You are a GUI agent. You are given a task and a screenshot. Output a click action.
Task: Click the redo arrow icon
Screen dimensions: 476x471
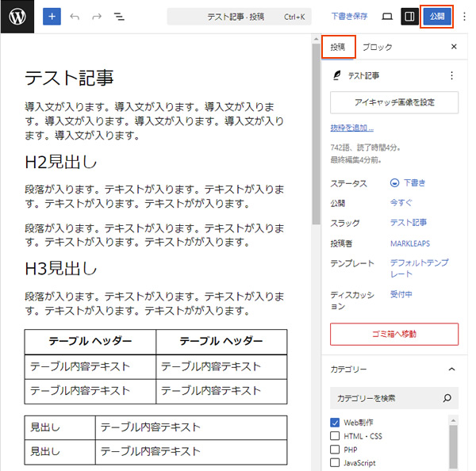(97, 16)
